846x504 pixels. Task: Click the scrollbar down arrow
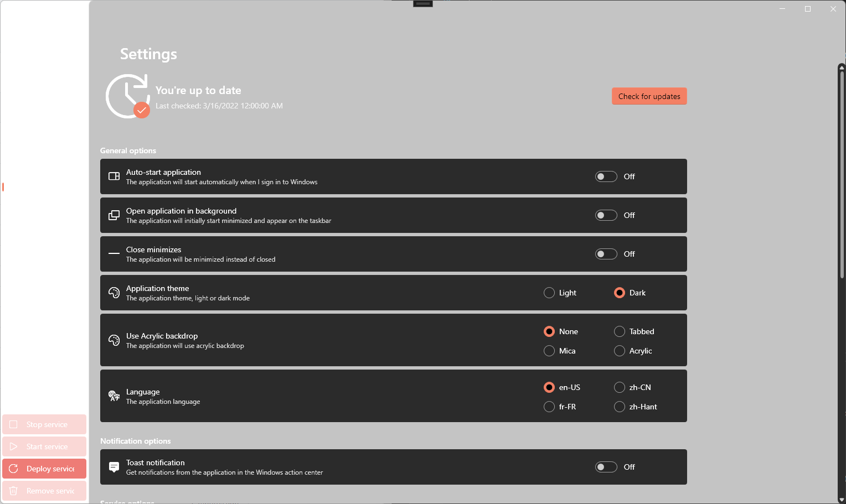tap(842, 500)
